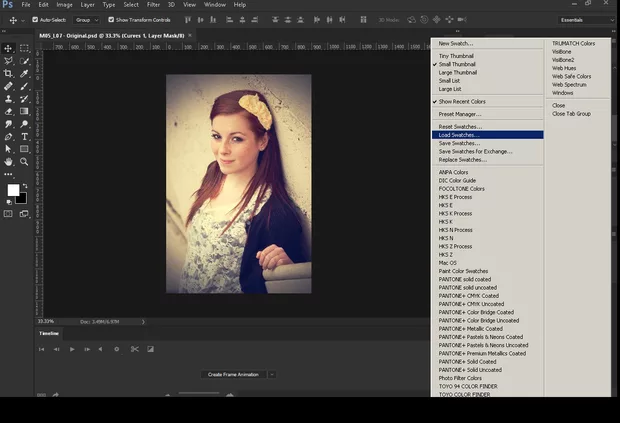Toggle Show Recent Colors menu option
620x423 pixels.
click(x=462, y=101)
